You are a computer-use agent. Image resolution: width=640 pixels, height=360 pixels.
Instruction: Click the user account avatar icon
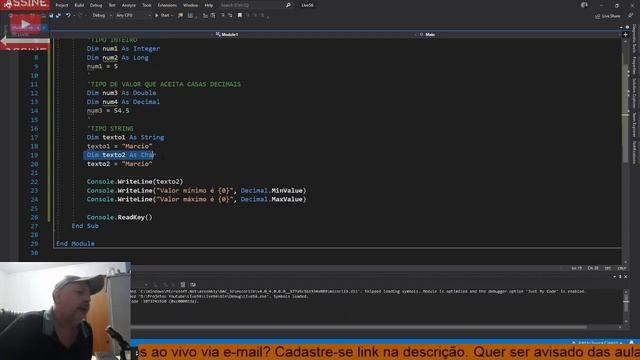pos(584,5)
